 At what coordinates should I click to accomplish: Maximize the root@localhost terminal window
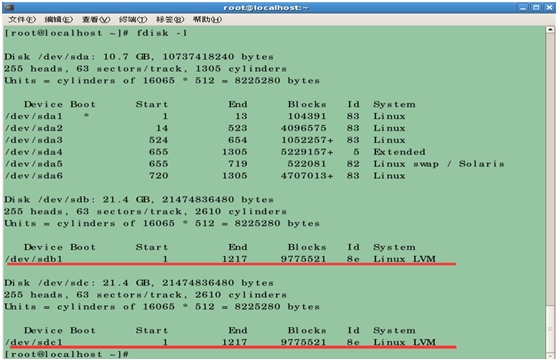[x=536, y=7]
